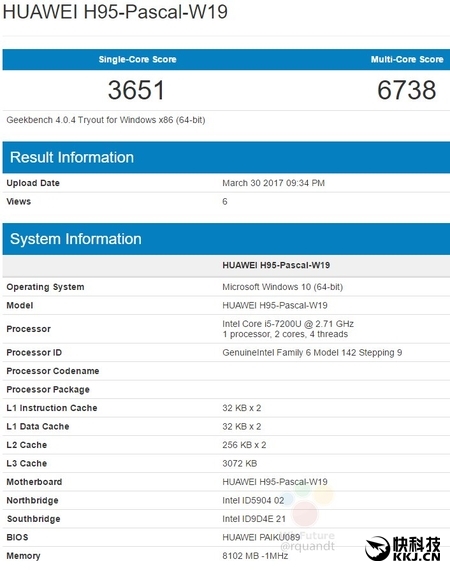Click the Model value HUAWEI H95-Pascal-W19
Screen dimensions: 450x571
pos(275,305)
